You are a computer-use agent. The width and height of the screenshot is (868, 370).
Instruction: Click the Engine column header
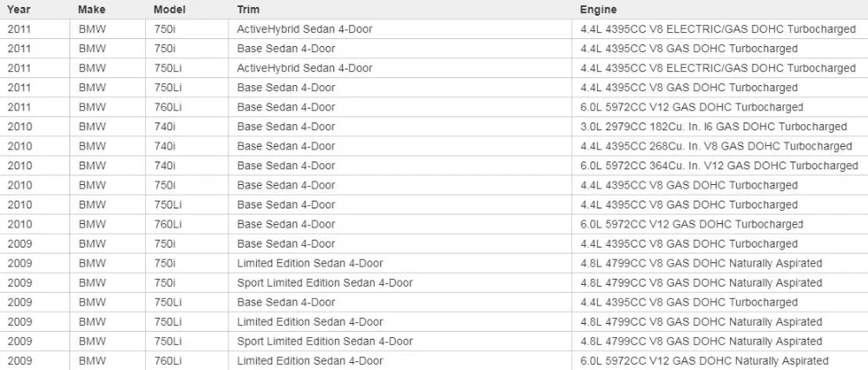[720, 10]
